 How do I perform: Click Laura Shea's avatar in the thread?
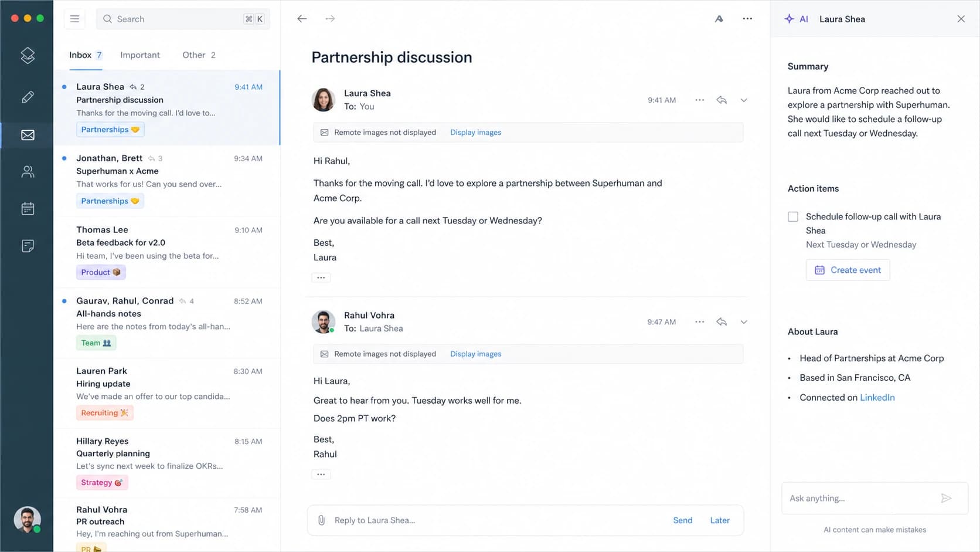point(324,100)
